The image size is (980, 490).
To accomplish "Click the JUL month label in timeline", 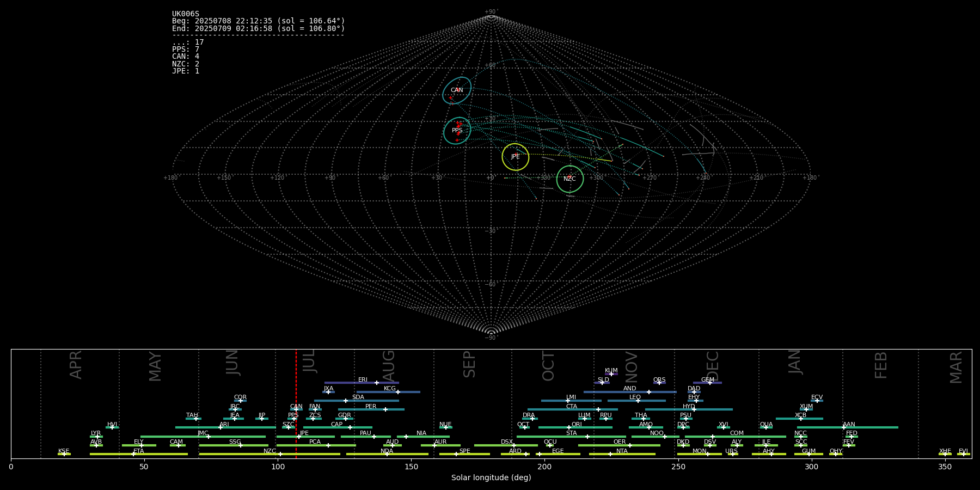I will 309,361.
